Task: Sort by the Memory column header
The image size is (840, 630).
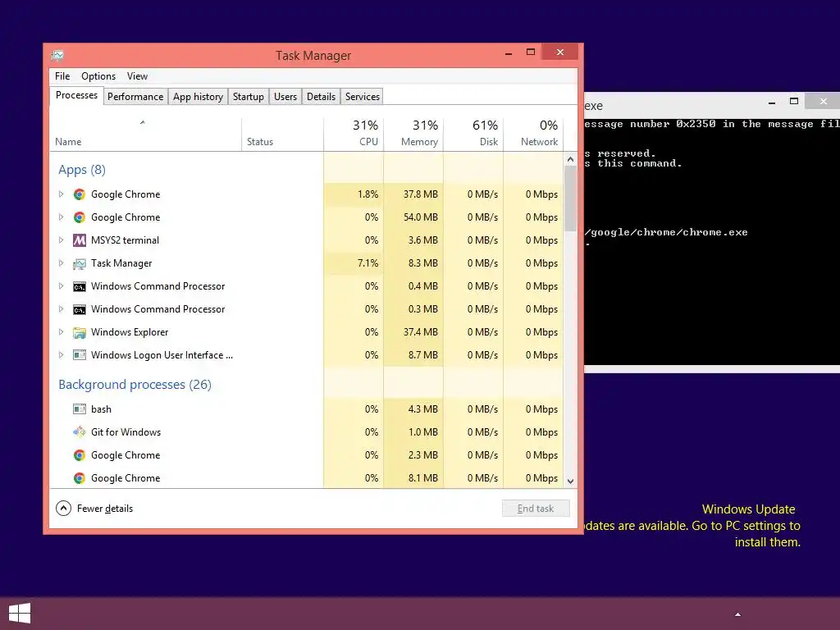Action: pos(413,134)
